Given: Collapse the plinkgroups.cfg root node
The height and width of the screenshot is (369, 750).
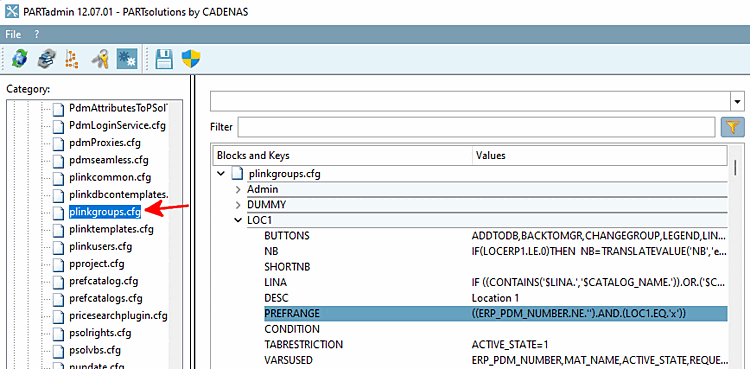Looking at the screenshot, I should point(221,174).
